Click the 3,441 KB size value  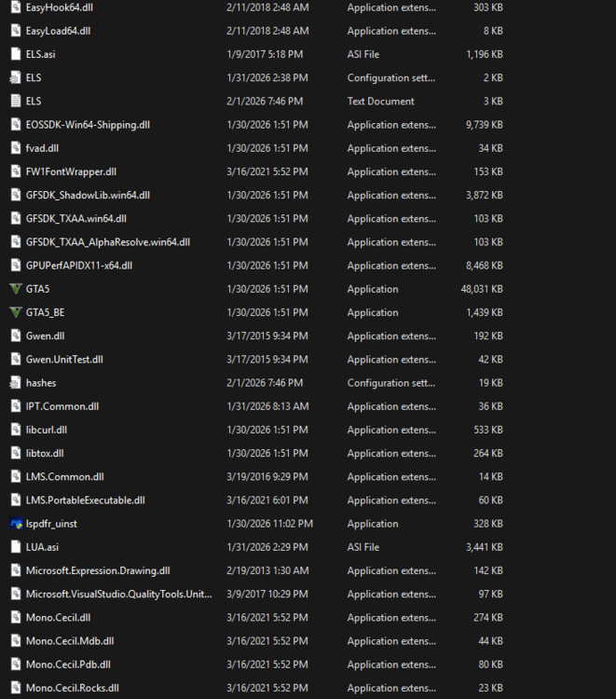tap(485, 547)
